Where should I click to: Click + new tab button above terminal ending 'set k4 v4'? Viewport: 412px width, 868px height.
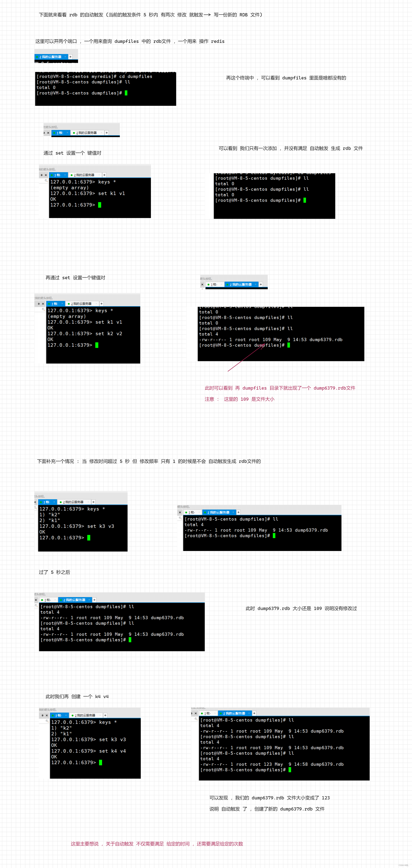click(105, 715)
